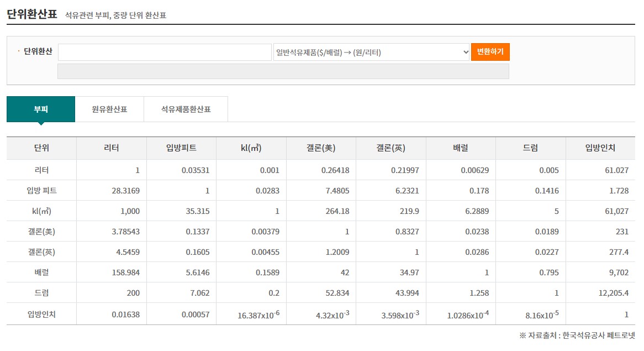Screen dimensions: 644x351
Task: Click the 갤론(英) row label
Action: click(41, 252)
